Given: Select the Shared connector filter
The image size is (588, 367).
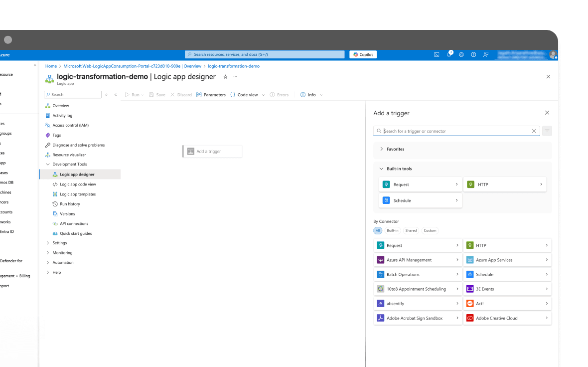Looking at the screenshot, I should coord(411,230).
